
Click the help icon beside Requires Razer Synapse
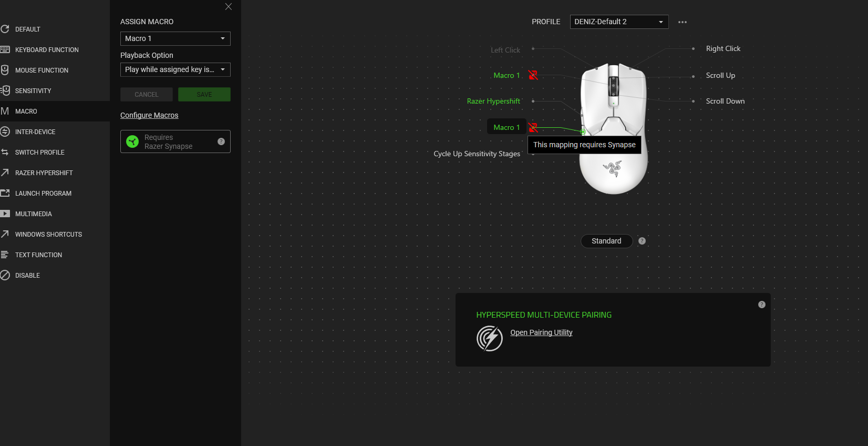pos(221,141)
